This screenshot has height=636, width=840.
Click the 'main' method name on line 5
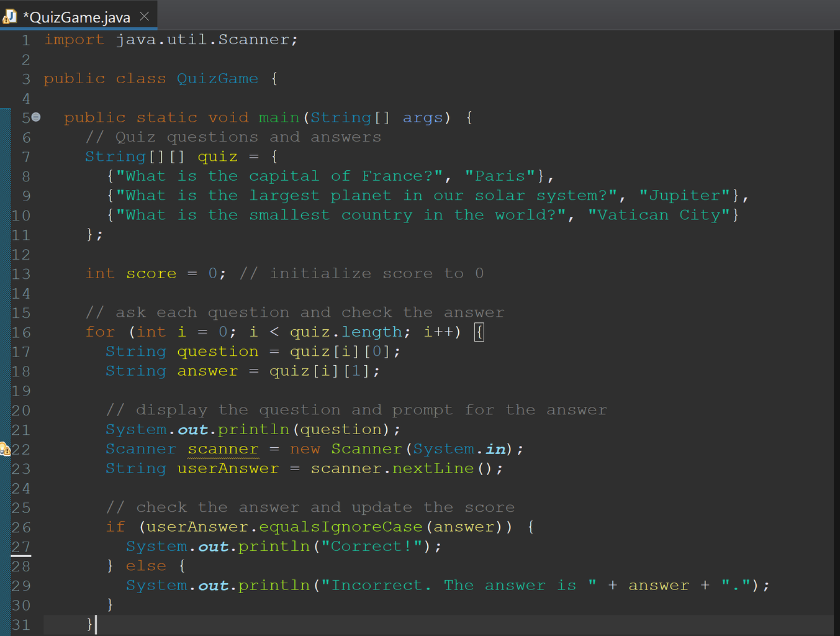coord(279,118)
